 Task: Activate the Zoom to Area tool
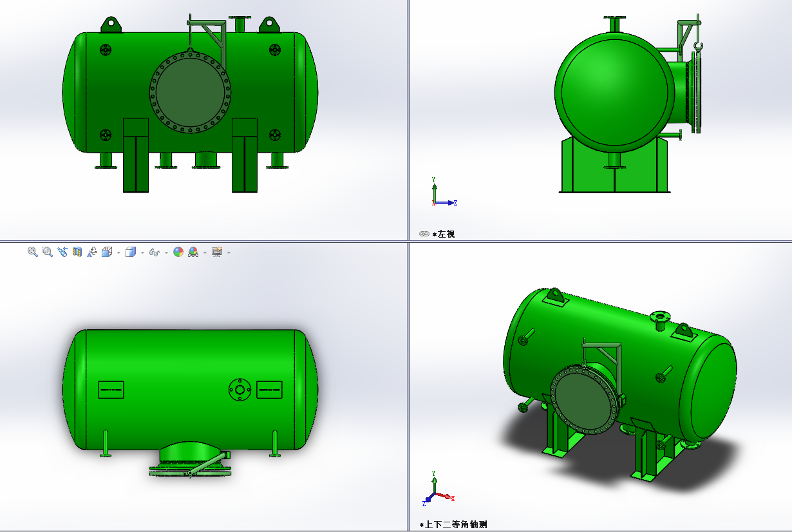coord(48,252)
